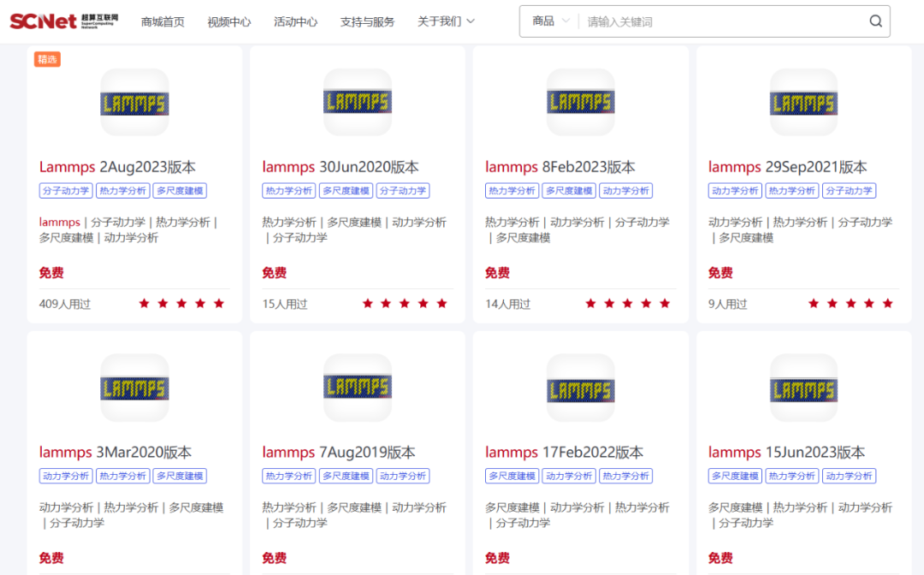Screen dimensions: 924x575
Task: Click the fifth star on lammps 30Jun2020 rating
Action: pyautogui.click(x=442, y=304)
